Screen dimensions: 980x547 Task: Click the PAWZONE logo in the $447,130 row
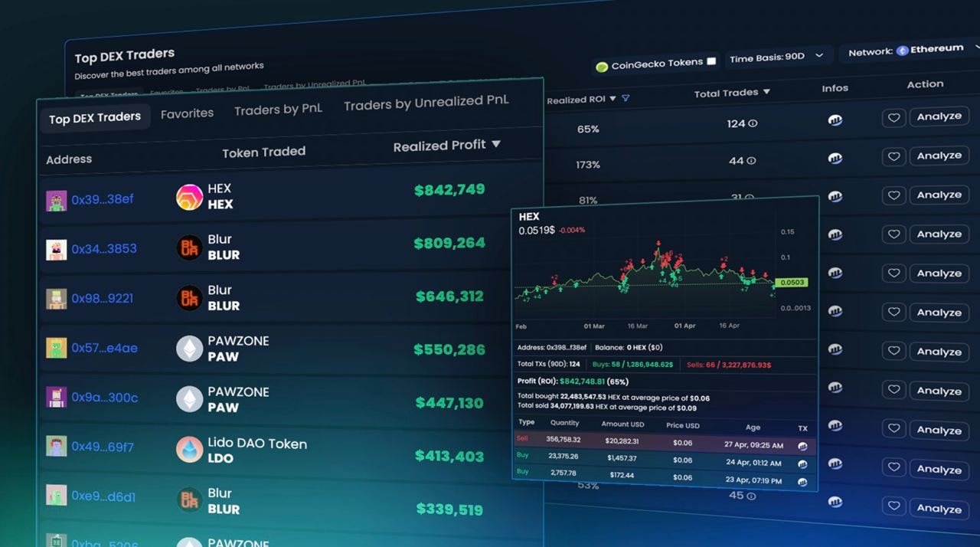pyautogui.click(x=189, y=399)
